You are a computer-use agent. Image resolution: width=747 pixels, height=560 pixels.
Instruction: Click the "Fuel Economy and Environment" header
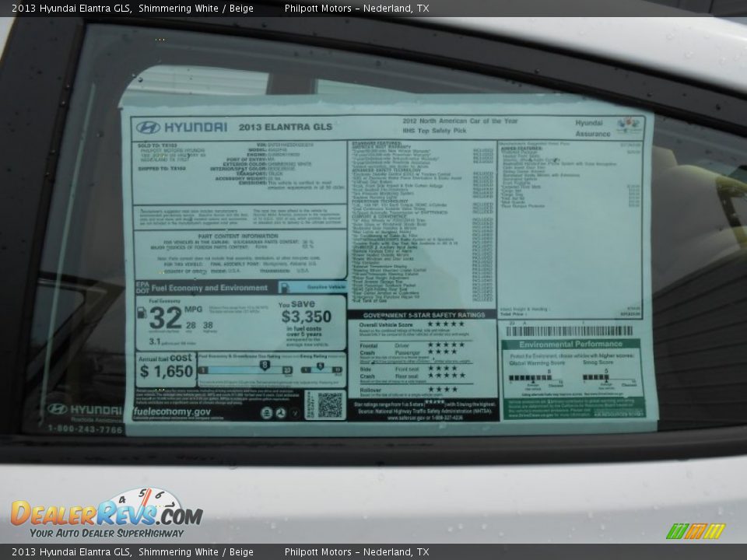click(209, 288)
